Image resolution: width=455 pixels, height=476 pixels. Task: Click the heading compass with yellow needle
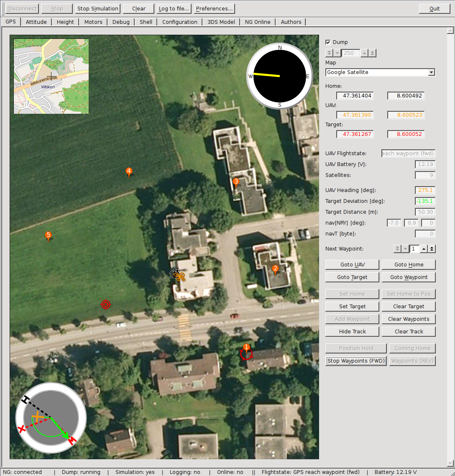(279, 76)
